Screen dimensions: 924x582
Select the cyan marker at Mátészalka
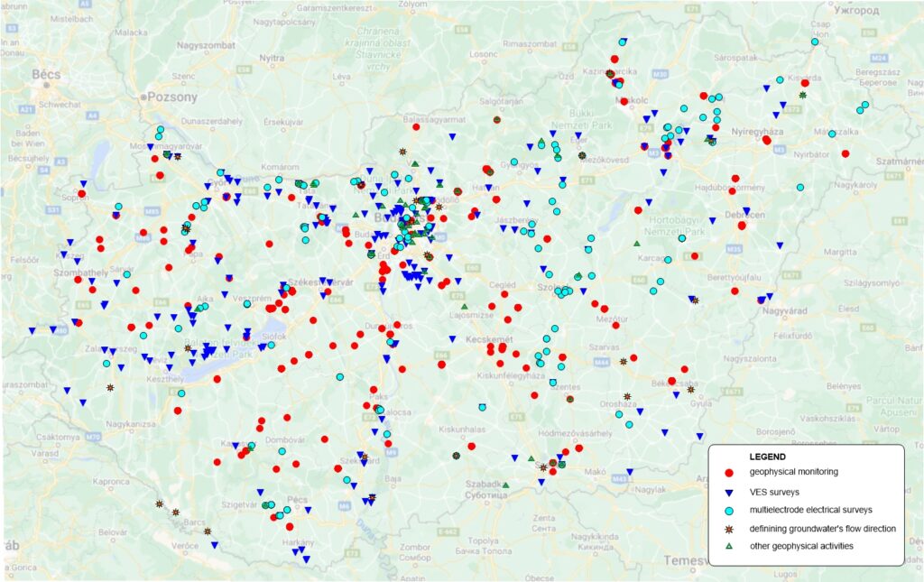coord(832,134)
